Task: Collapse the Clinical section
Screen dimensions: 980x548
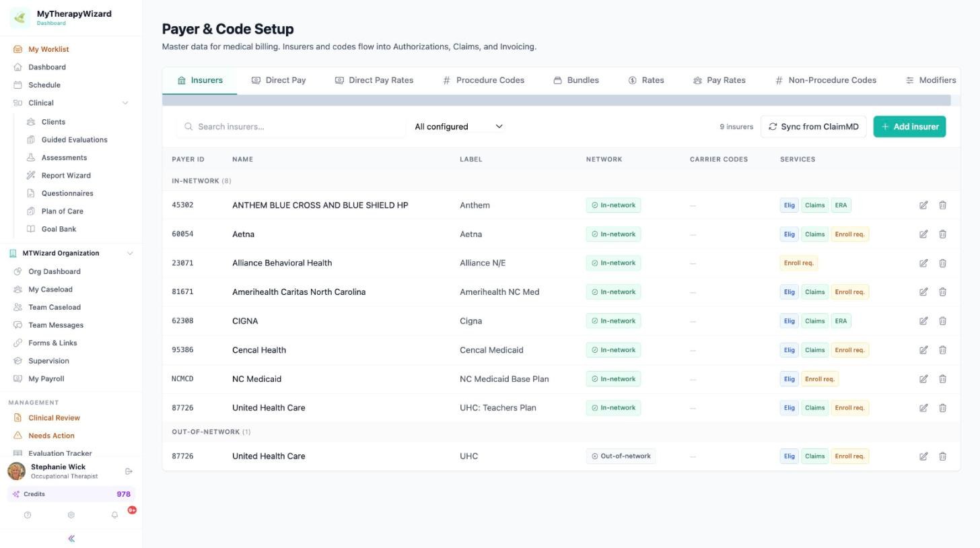Action: [x=125, y=103]
